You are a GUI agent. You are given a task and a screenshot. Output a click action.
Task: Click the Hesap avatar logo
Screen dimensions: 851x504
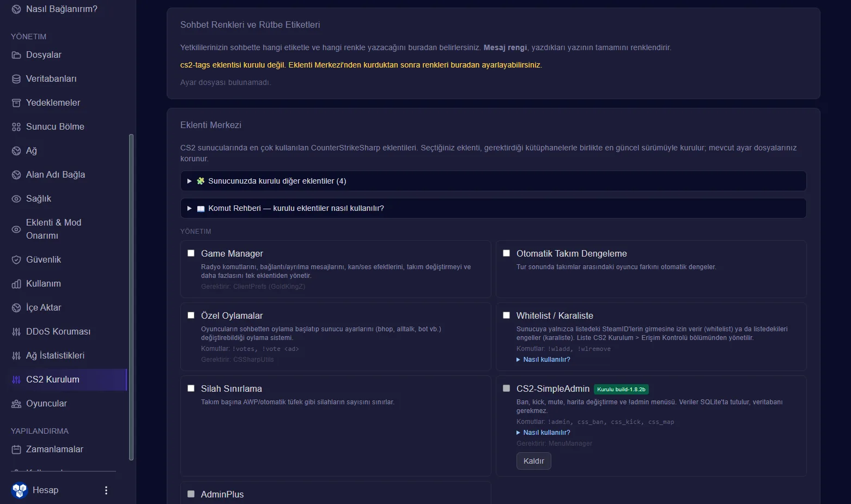20,490
